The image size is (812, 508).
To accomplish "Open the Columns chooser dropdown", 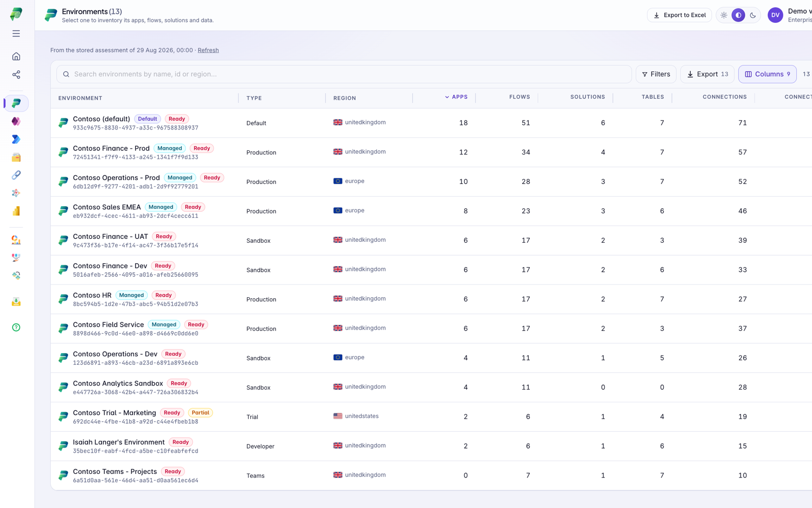I will 767,74.
